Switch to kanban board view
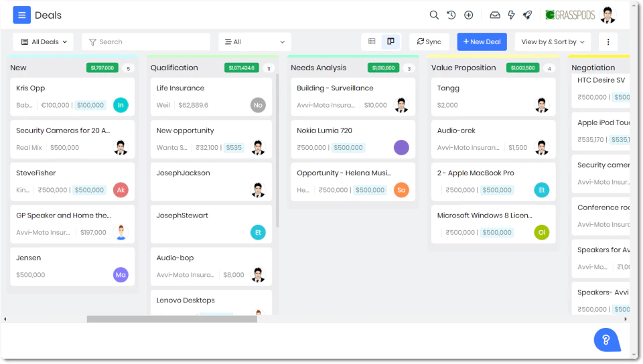Viewport: 643px width, 364px height. click(390, 41)
